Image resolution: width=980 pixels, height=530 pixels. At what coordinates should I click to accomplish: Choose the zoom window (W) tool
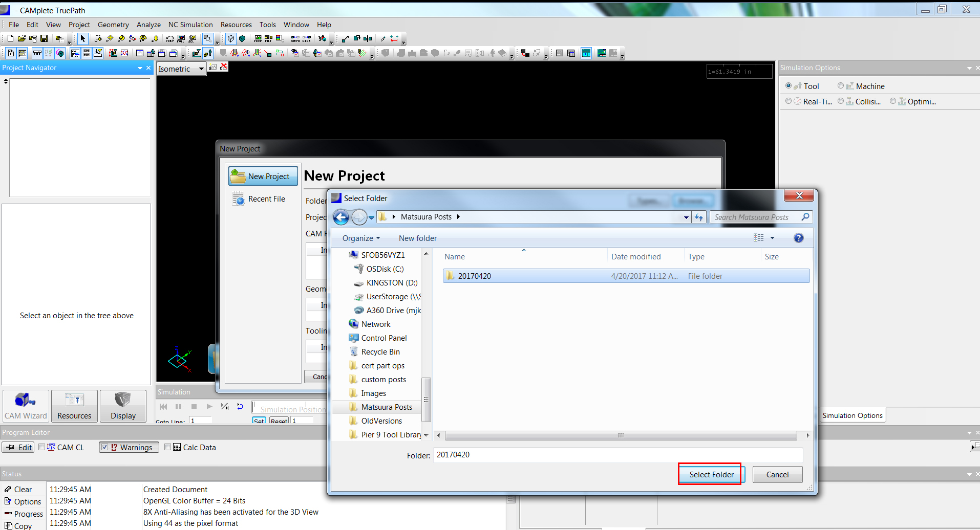pos(98,38)
